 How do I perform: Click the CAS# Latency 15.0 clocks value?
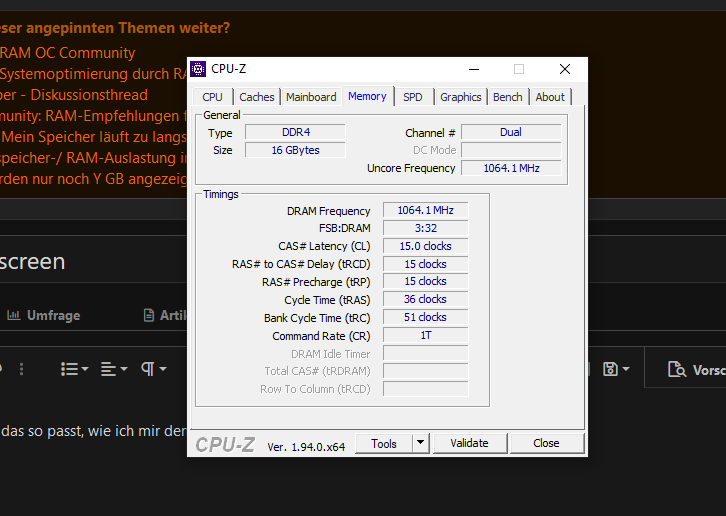click(426, 246)
